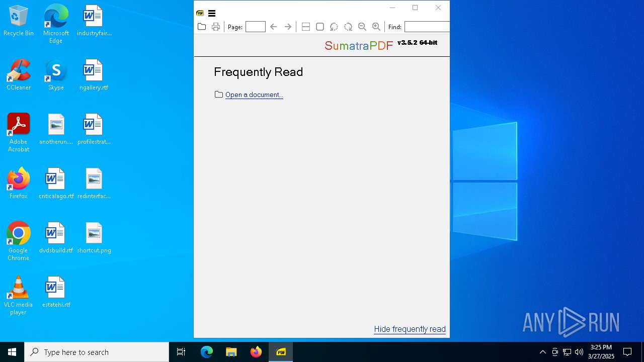Close the SumatraPDF window
644x362 pixels.
pyautogui.click(x=438, y=8)
